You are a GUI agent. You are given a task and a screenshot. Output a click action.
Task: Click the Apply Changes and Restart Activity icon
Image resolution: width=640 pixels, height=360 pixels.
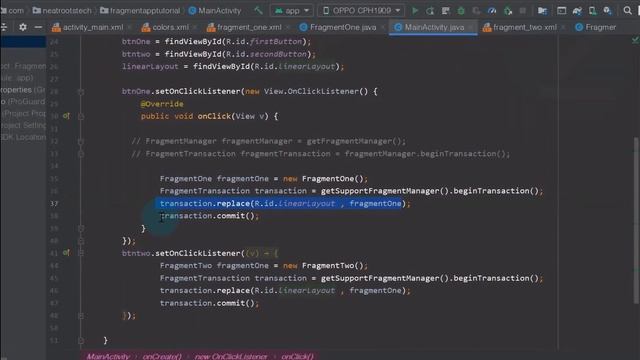click(430, 11)
